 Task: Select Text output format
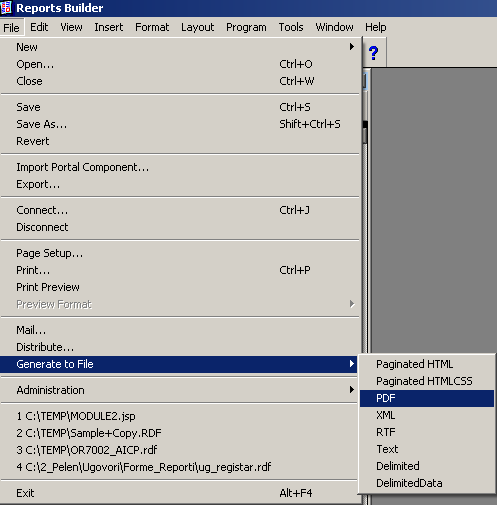click(427, 449)
